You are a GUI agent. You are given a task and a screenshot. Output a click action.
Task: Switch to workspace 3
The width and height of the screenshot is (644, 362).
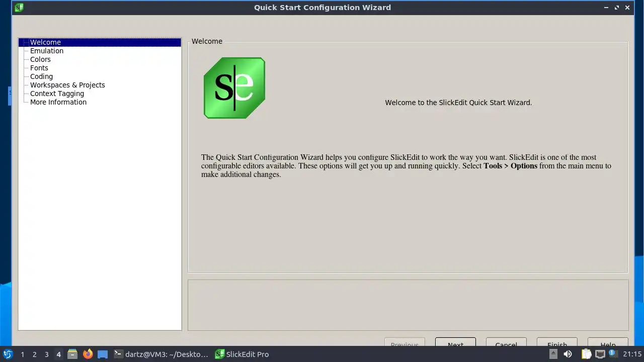pos(46,354)
